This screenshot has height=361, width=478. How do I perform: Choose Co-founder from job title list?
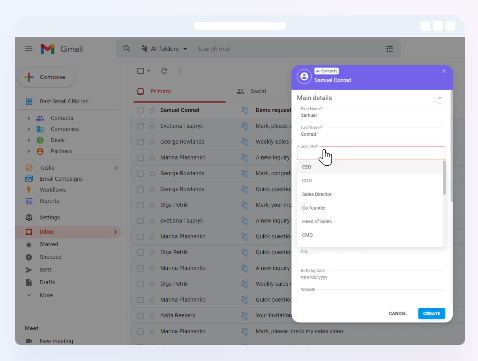click(370, 208)
